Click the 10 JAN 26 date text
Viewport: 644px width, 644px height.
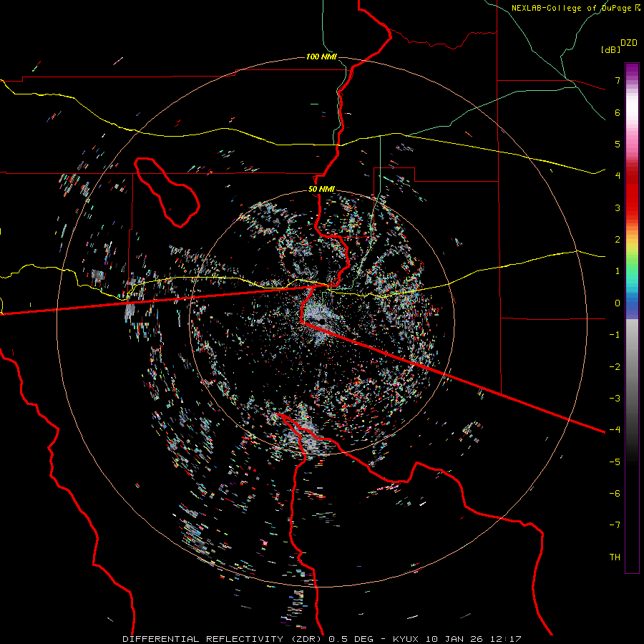456,639
